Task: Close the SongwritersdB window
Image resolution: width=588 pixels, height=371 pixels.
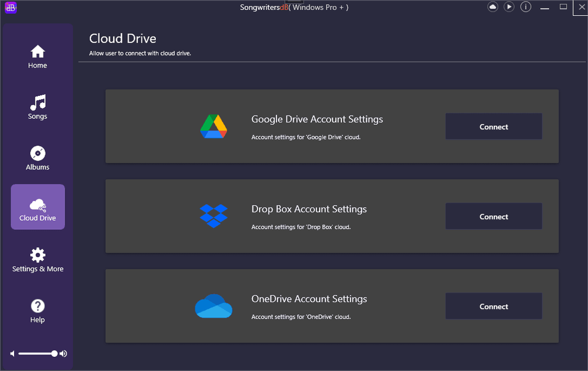Action: (581, 7)
